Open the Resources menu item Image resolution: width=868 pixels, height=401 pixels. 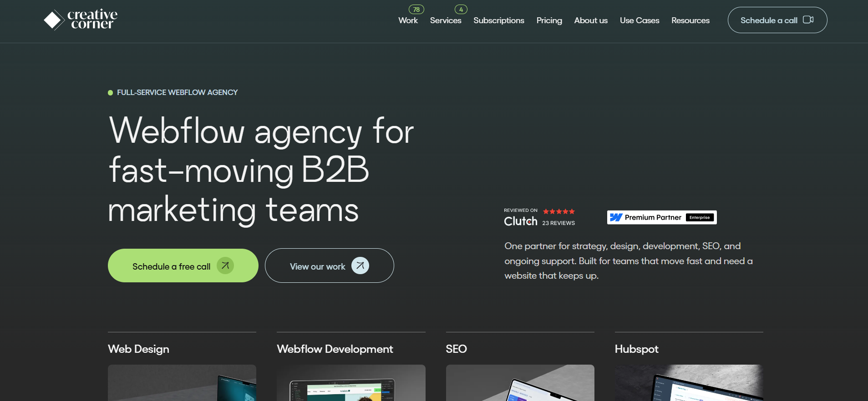coord(690,20)
